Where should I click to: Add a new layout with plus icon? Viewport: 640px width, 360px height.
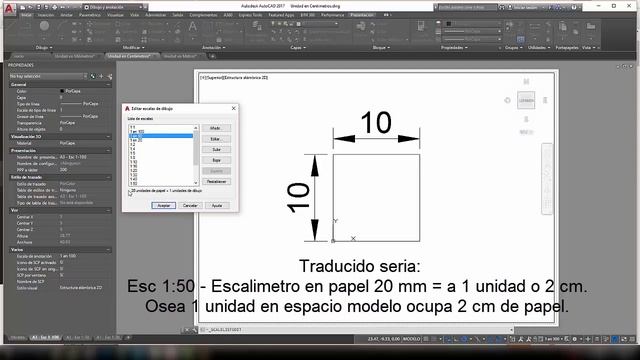click(128, 338)
